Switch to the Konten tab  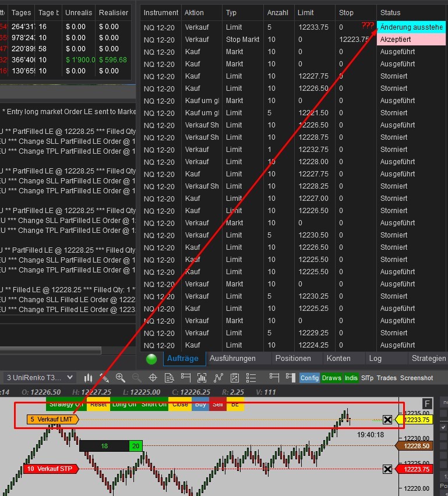(x=338, y=359)
